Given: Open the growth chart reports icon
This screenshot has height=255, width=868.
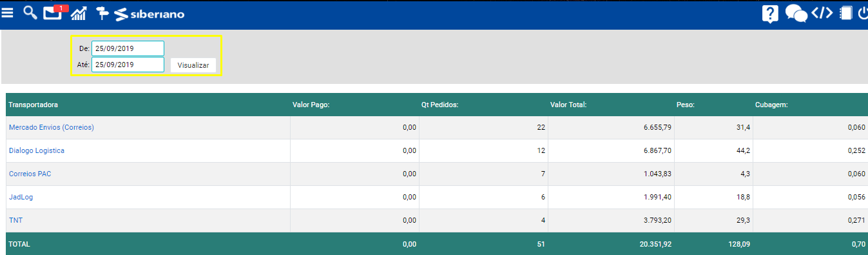Looking at the screenshot, I should tap(79, 13).
